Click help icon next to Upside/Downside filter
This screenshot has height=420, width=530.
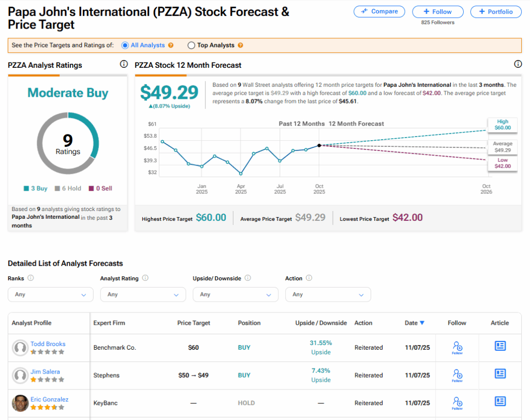coord(248,278)
